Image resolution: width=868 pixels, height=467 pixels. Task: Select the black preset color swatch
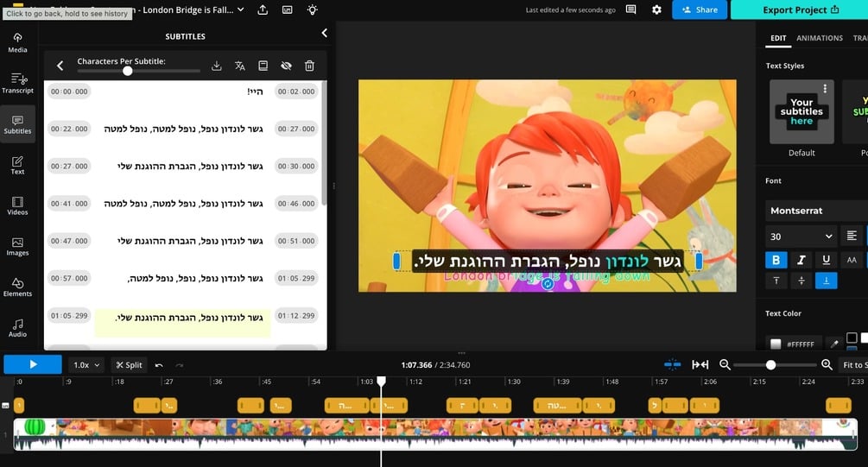pos(852,338)
